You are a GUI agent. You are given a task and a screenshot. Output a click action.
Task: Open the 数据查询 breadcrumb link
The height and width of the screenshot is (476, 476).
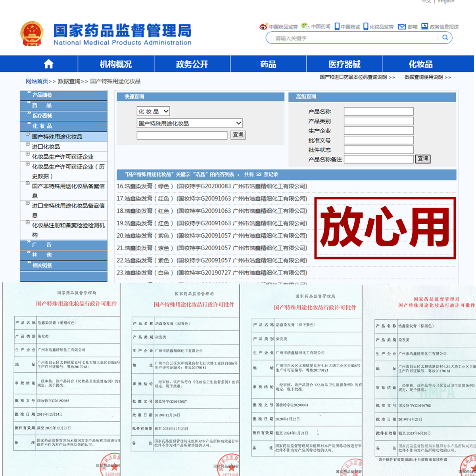click(x=69, y=81)
